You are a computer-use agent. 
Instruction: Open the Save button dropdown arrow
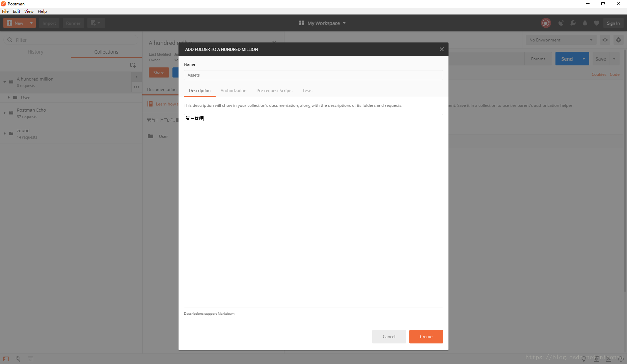(614, 59)
